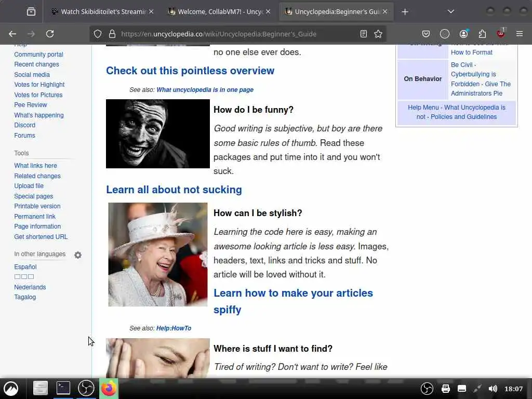Open Upload file link
Viewport: 532px width, 399px height.
pyautogui.click(x=29, y=185)
